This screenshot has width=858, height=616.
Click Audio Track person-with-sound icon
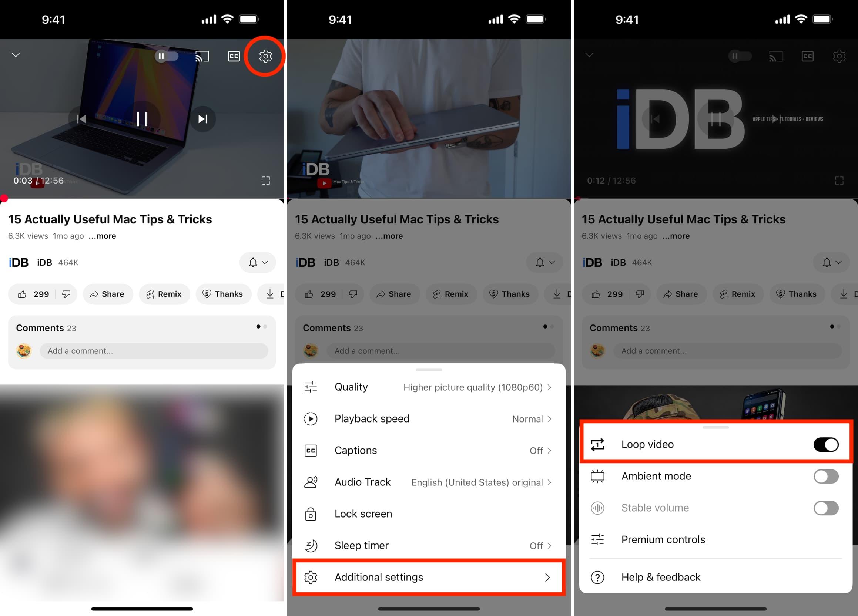pos(311,482)
